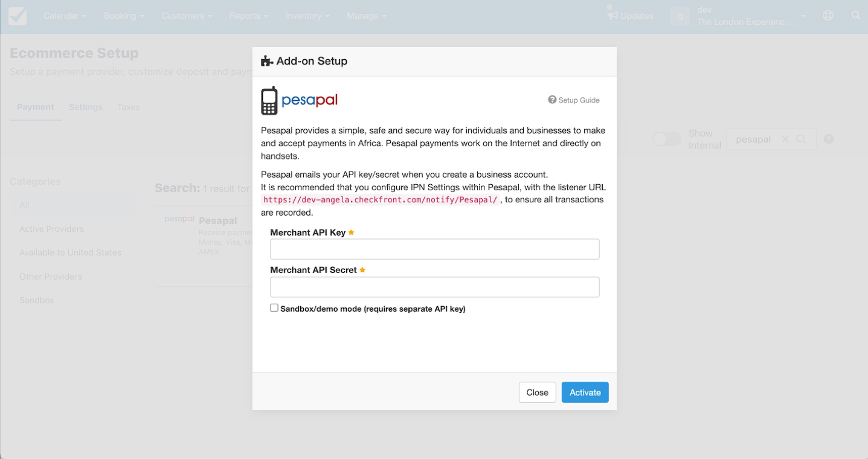868x459 pixels.
Task: Click the Checkfront checkmark logo
Action: coord(18,16)
